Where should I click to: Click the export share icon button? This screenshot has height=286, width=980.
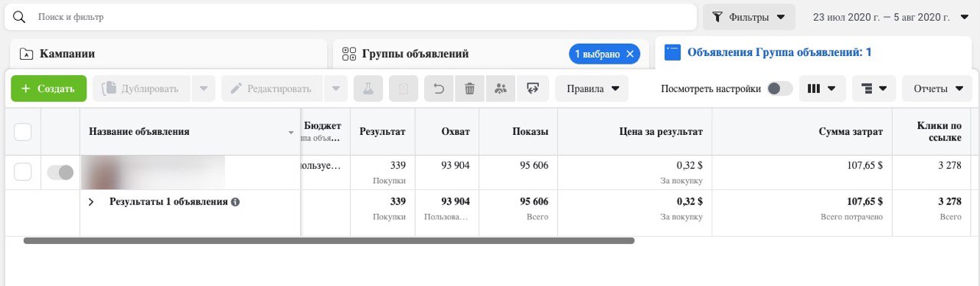(532, 89)
